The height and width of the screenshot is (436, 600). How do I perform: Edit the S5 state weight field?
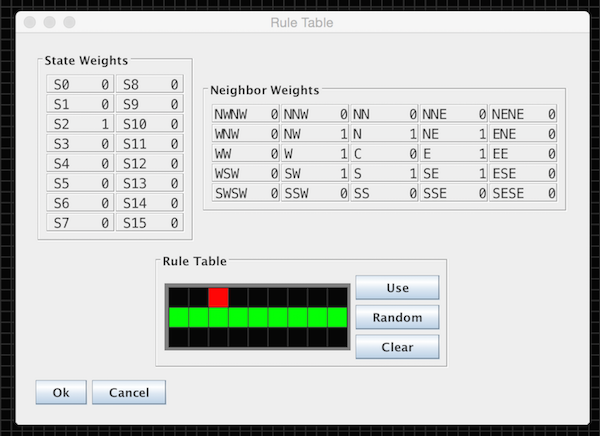80,183
